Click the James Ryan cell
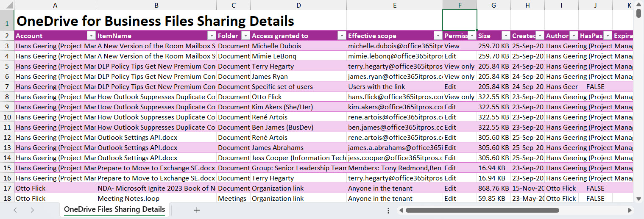644x219 pixels. [x=298, y=76]
